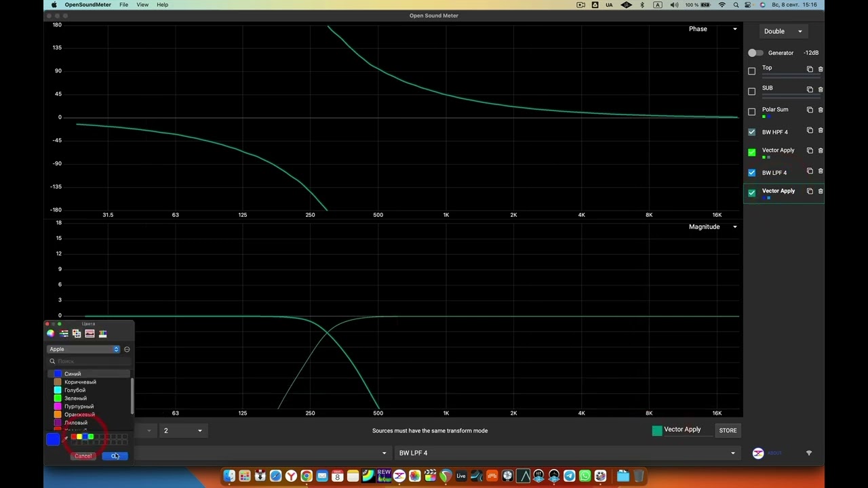The image size is (868, 488).
Task: Copy the SUB source
Action: point(810,89)
